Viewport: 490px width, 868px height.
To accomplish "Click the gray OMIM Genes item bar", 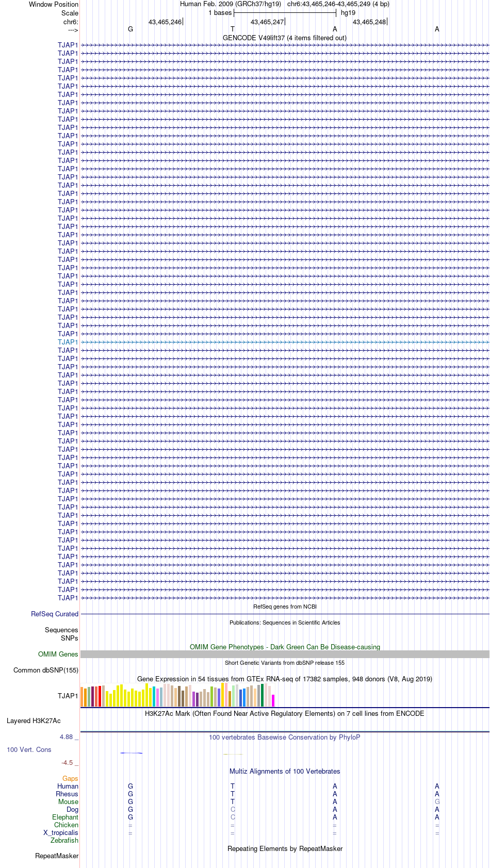I will 285,654.
